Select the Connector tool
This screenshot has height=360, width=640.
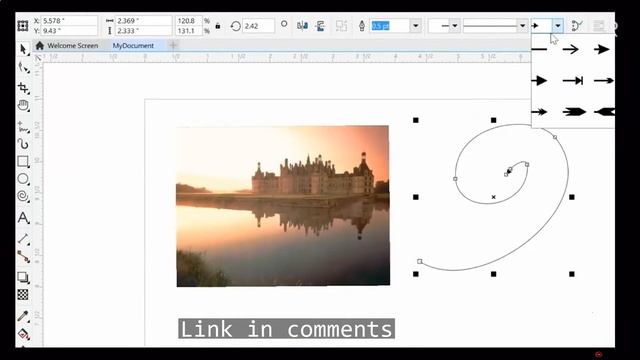[x=23, y=257]
